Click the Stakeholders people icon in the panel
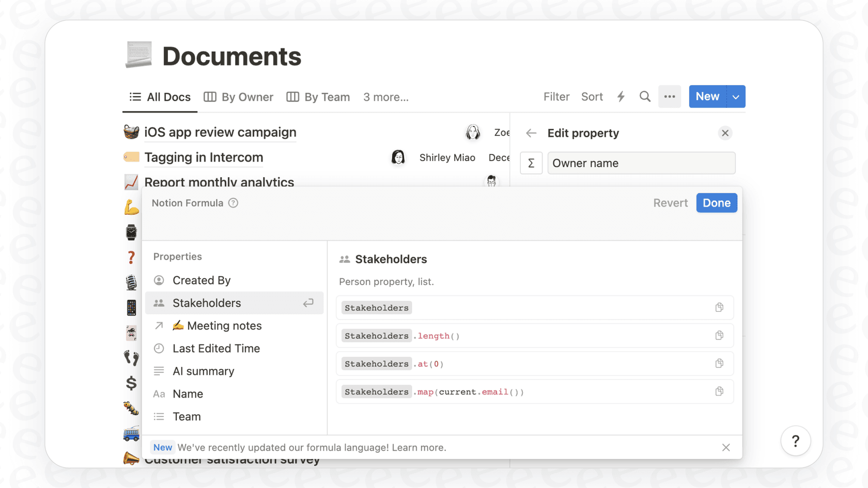 (x=344, y=259)
